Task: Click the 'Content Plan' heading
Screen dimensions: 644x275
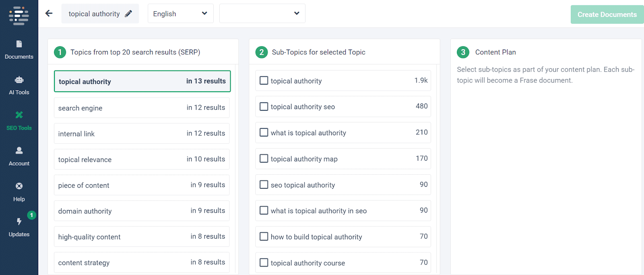Action: tap(495, 52)
